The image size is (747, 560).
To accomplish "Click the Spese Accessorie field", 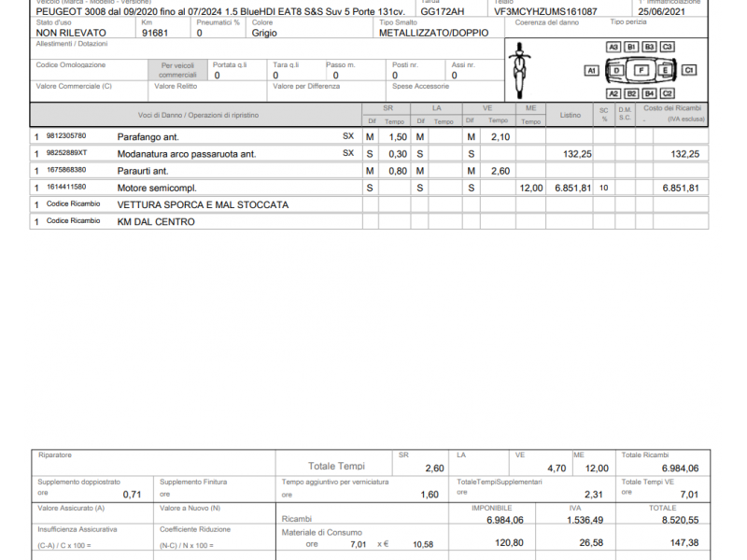I will [445, 91].
